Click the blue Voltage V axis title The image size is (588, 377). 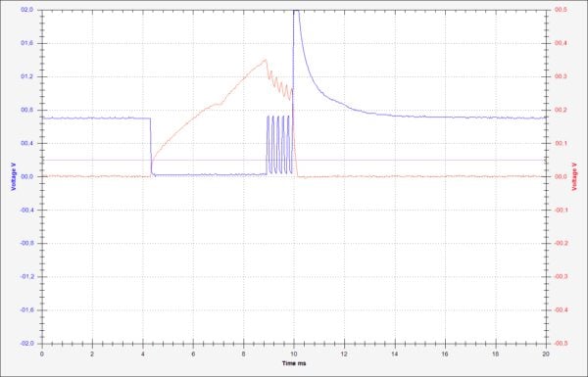click(14, 176)
